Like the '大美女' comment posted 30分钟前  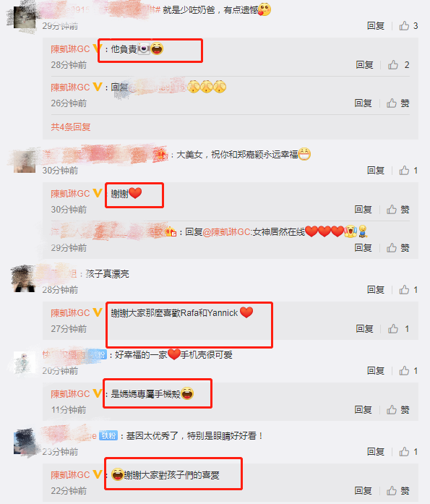coord(408,171)
